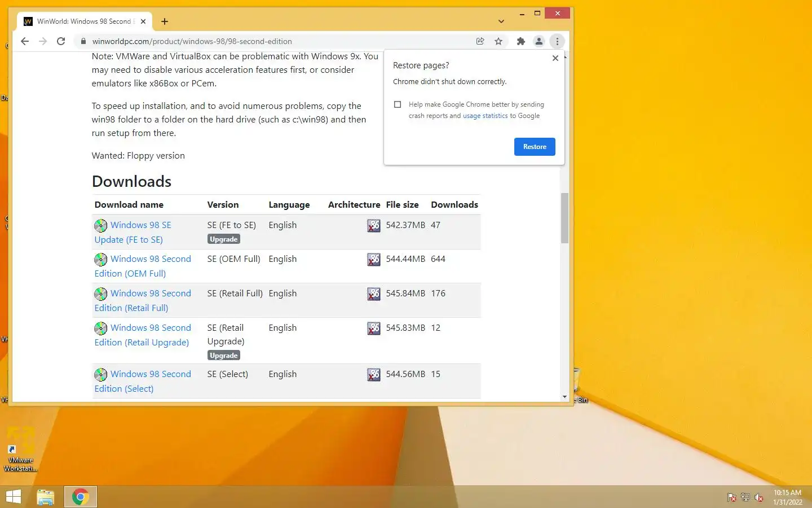The width and height of the screenshot is (812, 508).
Task: Open the tab search dropdown arrow
Action: (501, 21)
